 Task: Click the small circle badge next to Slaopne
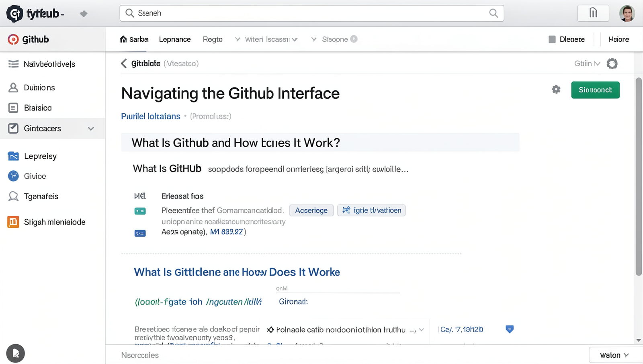354,39
